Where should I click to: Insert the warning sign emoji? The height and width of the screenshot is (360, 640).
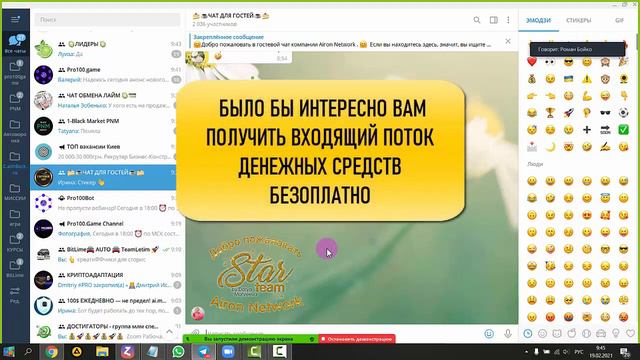587,79
